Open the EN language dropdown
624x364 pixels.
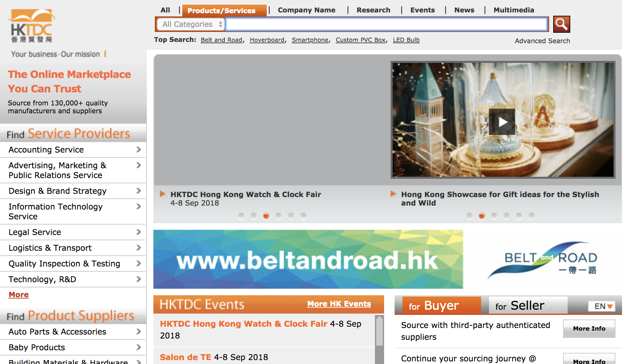point(602,306)
